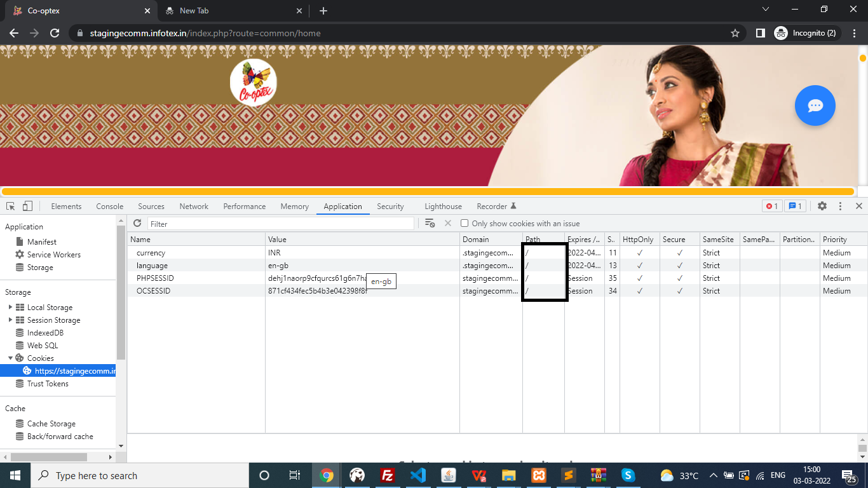
Task: View the page Issues counter
Action: pos(795,206)
